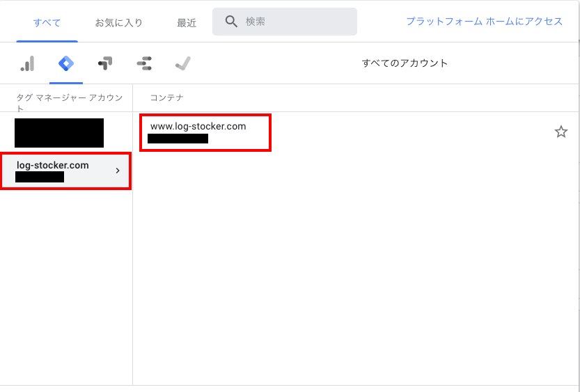The image size is (580, 392).
Task: Select すべてのアカウント
Action: tap(405, 63)
